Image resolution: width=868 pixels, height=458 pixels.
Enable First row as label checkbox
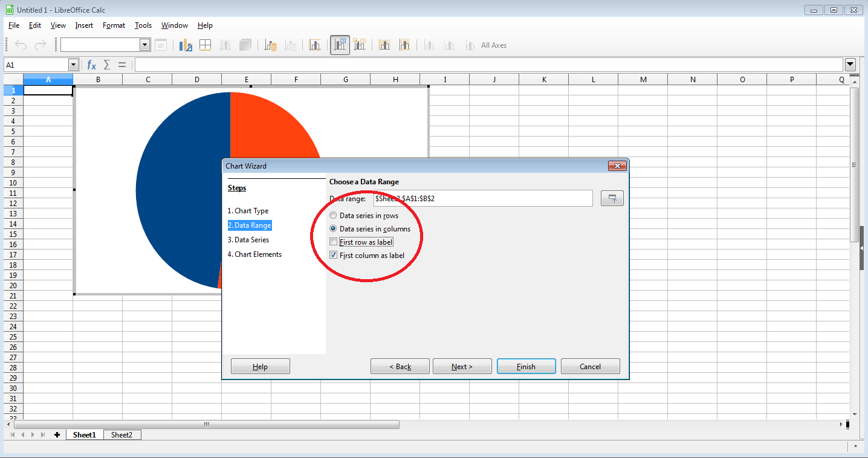coord(334,242)
